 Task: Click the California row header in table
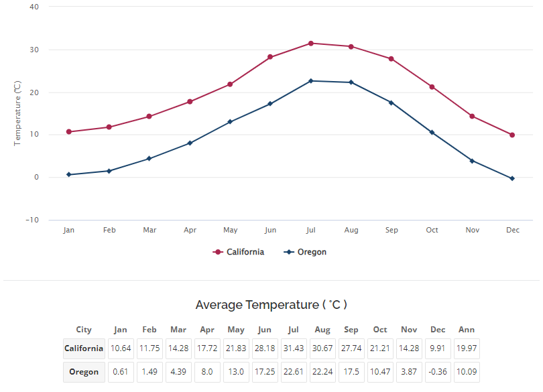(x=84, y=348)
